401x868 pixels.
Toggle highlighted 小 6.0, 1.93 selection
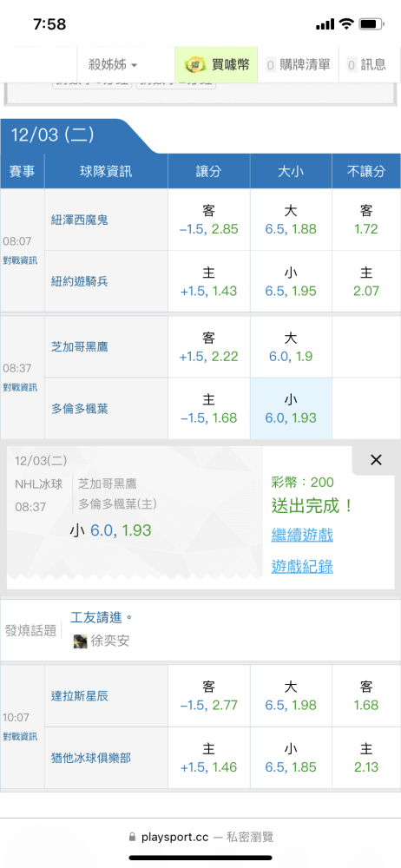[291, 409]
